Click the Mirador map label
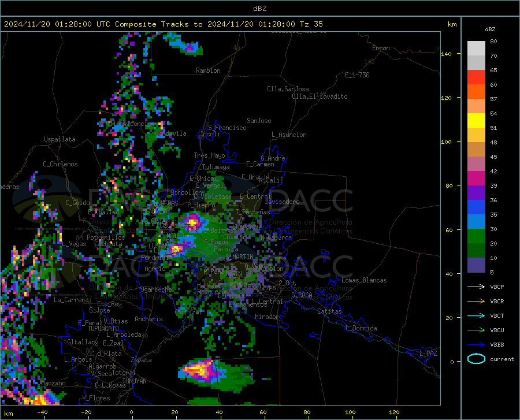 267,317
